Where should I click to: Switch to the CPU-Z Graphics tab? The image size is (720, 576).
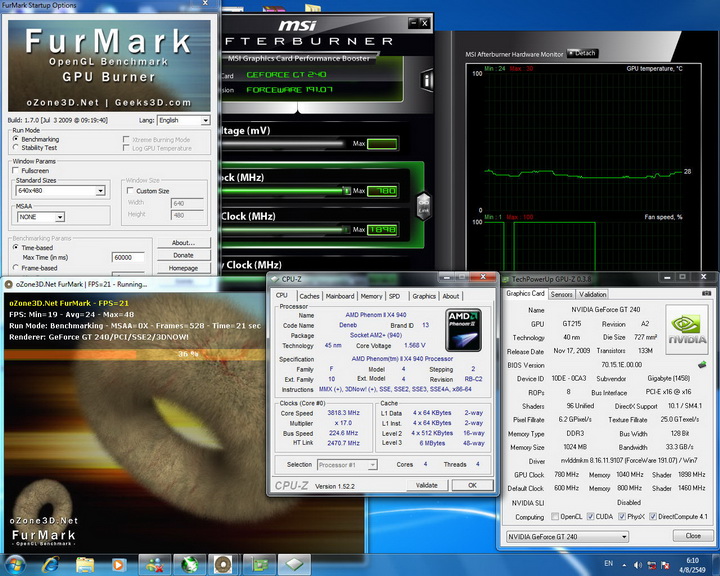424,296
